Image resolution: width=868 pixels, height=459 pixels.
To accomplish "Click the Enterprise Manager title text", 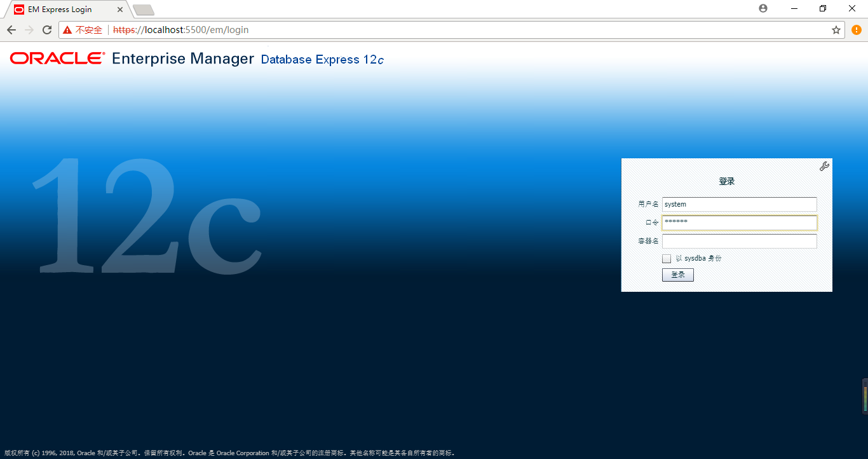I will click(183, 58).
